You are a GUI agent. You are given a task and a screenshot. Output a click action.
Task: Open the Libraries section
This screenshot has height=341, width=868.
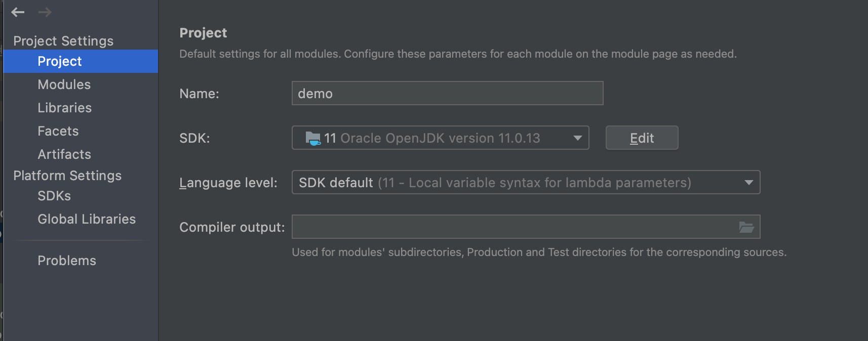point(65,108)
